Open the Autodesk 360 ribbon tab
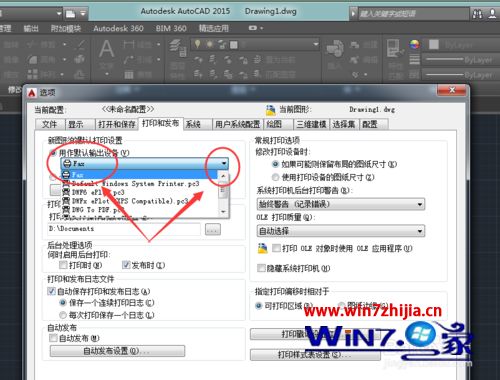This screenshot has height=380, width=500. pos(118,29)
